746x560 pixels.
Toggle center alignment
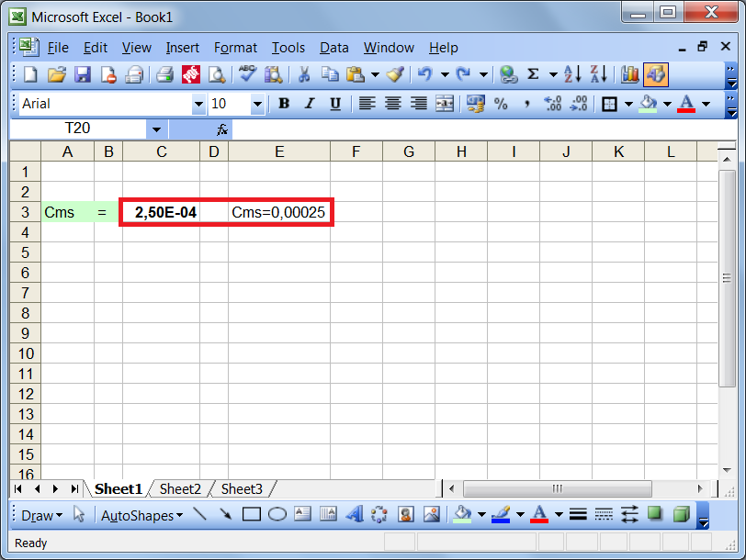tap(393, 104)
